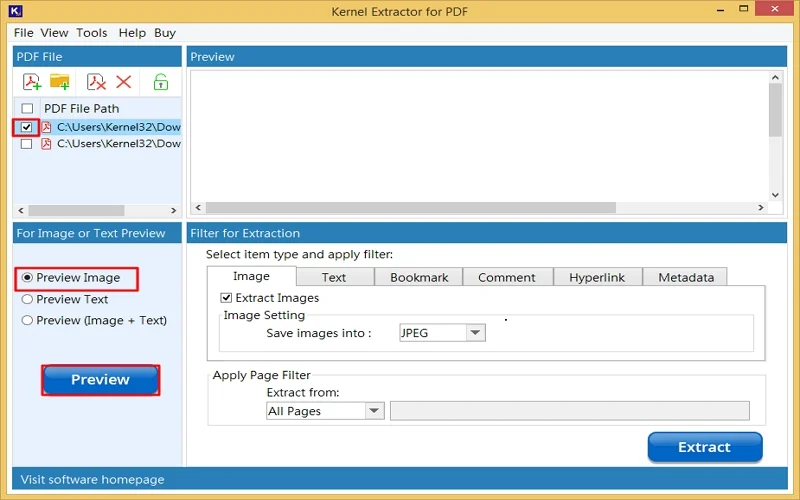Screen dimensions: 800x500
Task: Open the View menu
Action: point(54,33)
